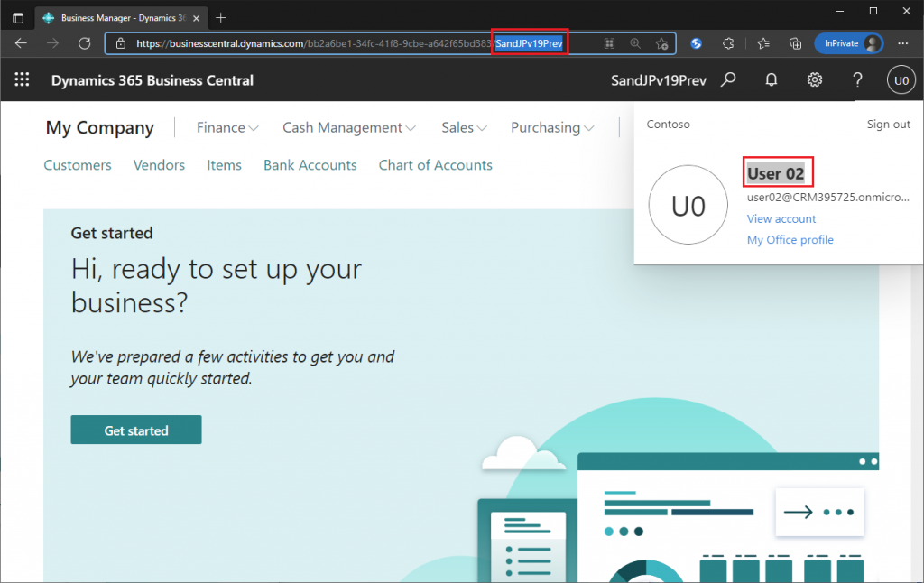Expand the Purchasing menu
This screenshot has height=583, width=924.
tap(553, 127)
